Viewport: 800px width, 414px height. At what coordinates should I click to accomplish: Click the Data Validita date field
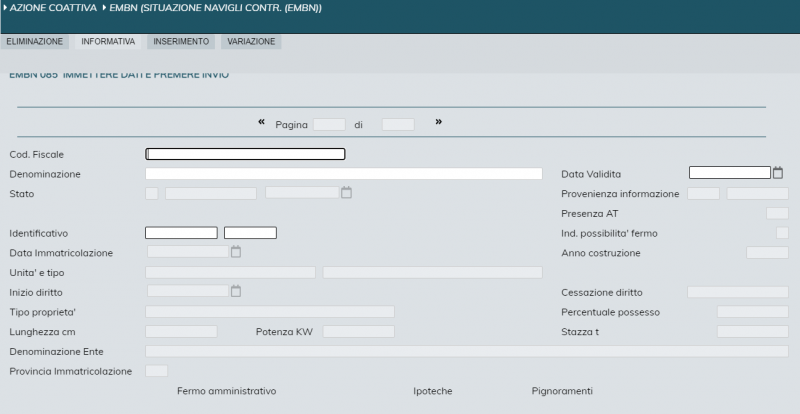[729, 173]
